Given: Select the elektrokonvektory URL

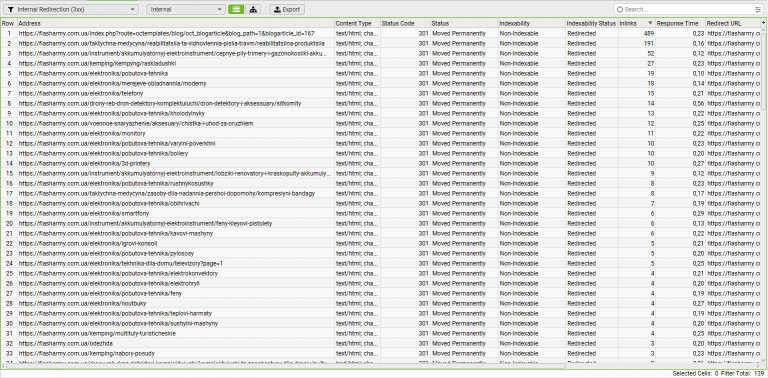Looking at the screenshot, I should coord(118,273).
